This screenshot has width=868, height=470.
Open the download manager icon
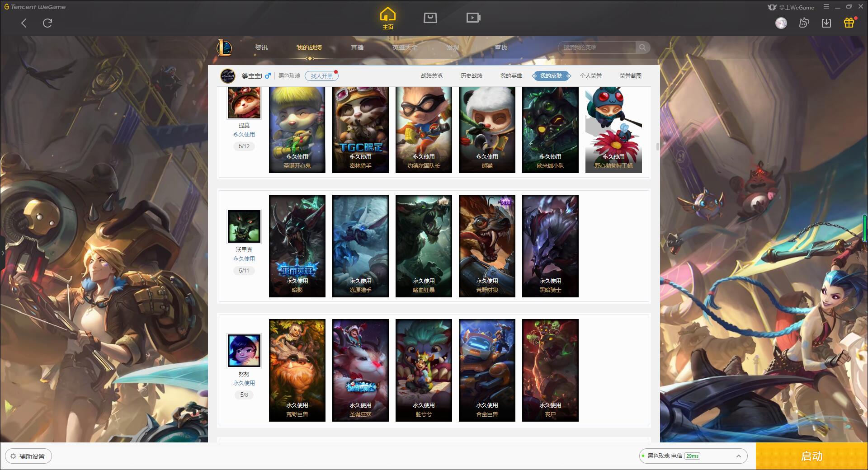[x=826, y=23]
